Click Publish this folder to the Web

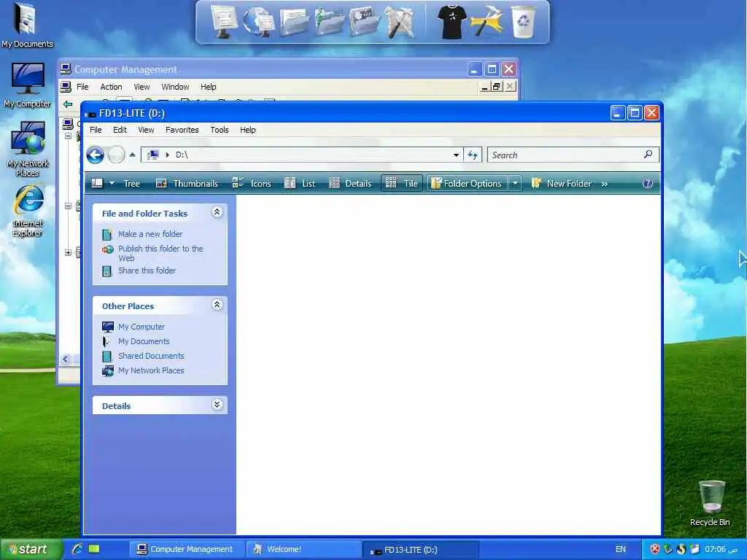pyautogui.click(x=160, y=253)
